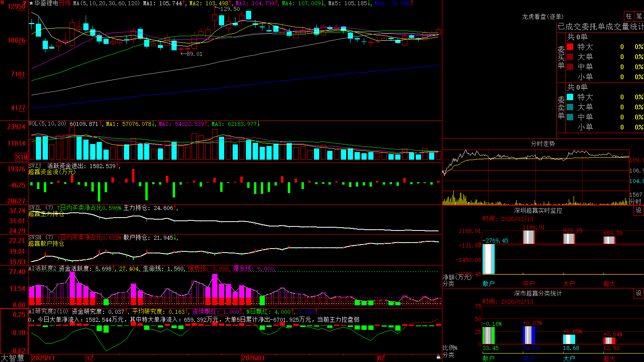Screen dimensions: 644x362
Task: Click the 分时 label beside intraday volume
Action: [x=635, y=201]
